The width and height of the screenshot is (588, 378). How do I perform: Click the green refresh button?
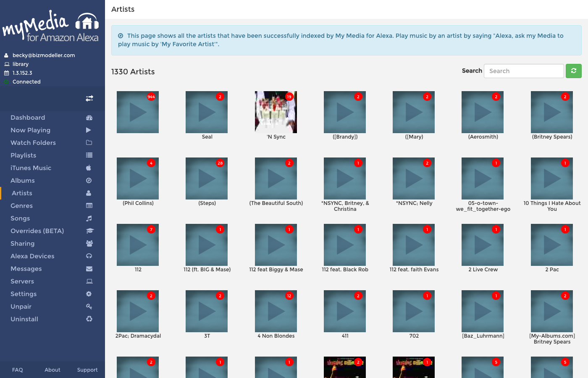click(573, 71)
